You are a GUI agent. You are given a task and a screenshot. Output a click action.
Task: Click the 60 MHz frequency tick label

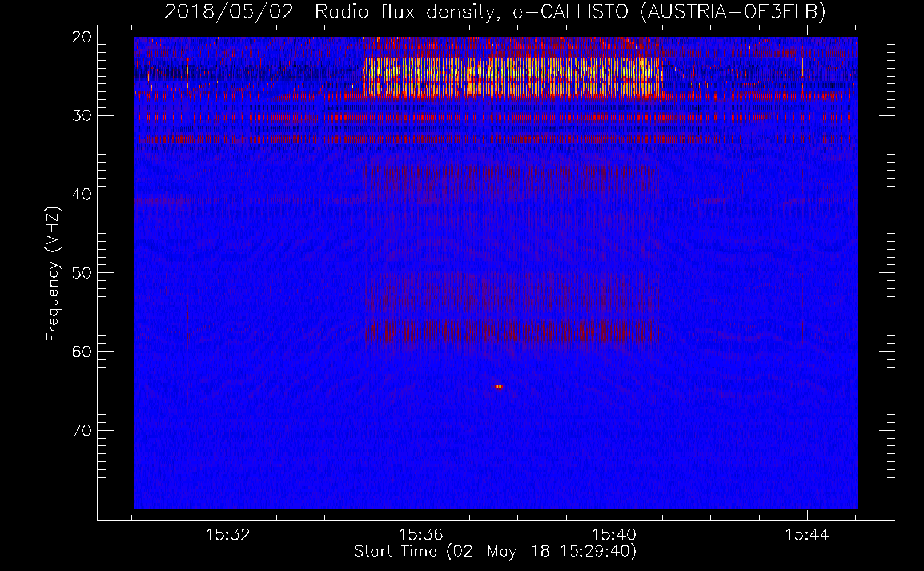click(82, 351)
